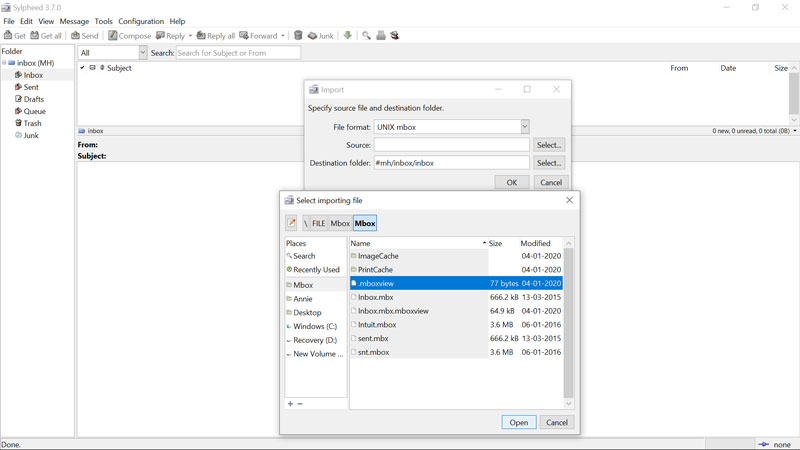Image resolution: width=800 pixels, height=450 pixels.
Task: Click the Forward toolbar button
Action: pyautogui.click(x=258, y=36)
